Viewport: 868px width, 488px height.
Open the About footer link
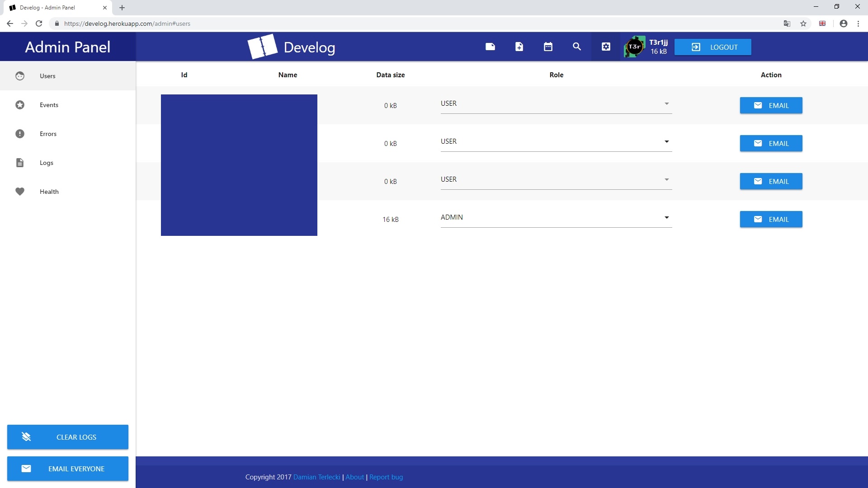tap(354, 477)
